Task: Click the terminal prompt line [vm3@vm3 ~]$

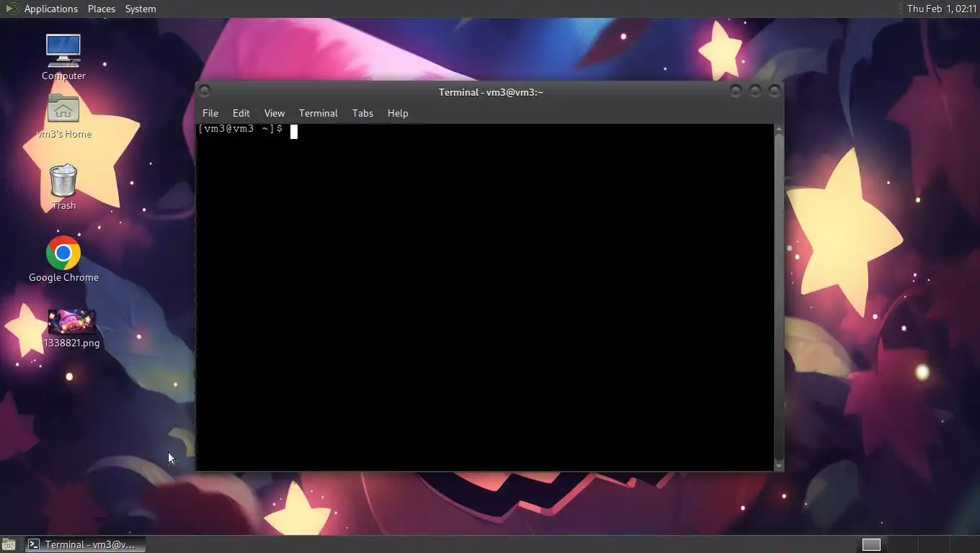Action: click(x=240, y=129)
